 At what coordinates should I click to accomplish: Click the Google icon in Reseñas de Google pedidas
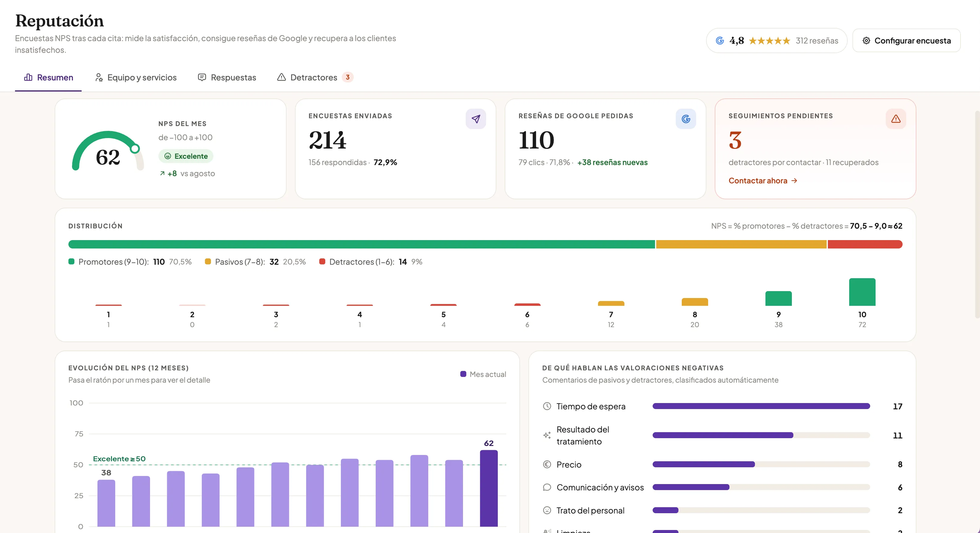(686, 119)
